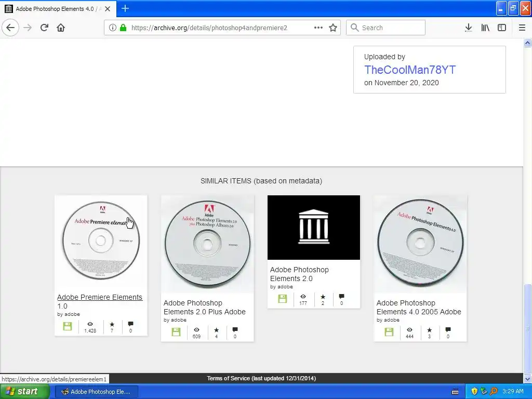Click the black Internet Archive logo thumbnail
This screenshot has height=399, width=532.
(x=313, y=228)
